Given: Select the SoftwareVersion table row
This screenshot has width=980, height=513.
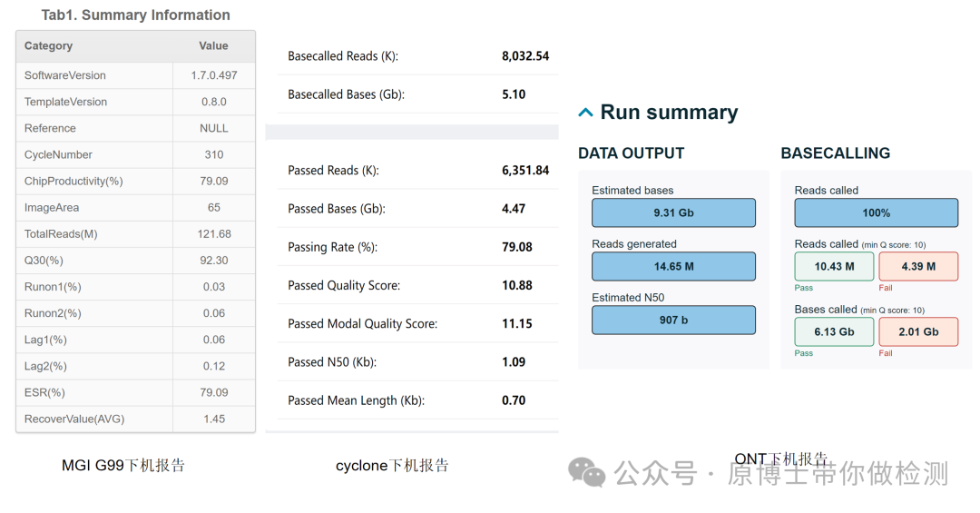Looking at the screenshot, I should tap(135, 75).
